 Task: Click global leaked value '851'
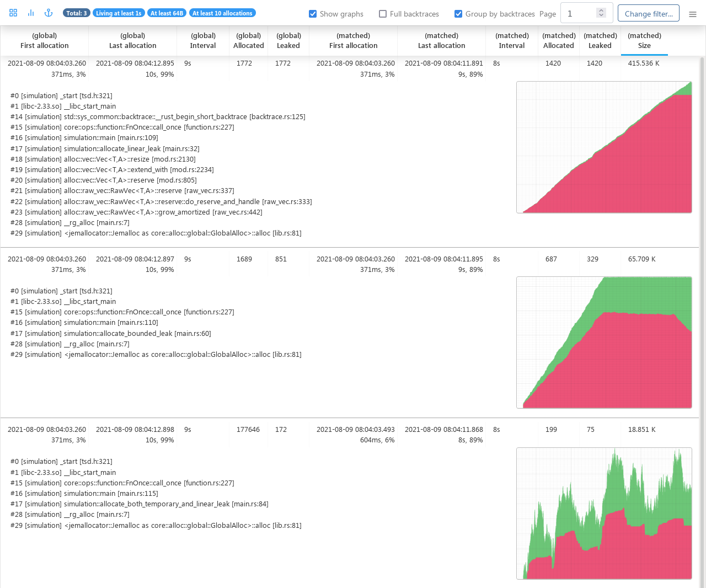(x=281, y=259)
